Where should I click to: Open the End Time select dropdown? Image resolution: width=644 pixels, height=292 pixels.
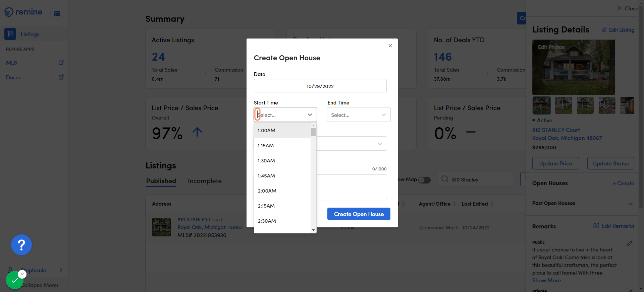(359, 115)
